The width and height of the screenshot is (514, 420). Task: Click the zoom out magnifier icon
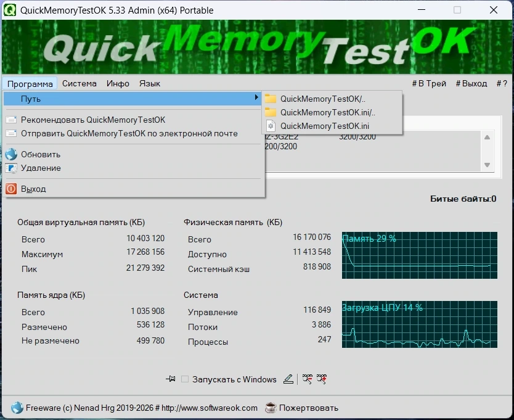click(307, 379)
